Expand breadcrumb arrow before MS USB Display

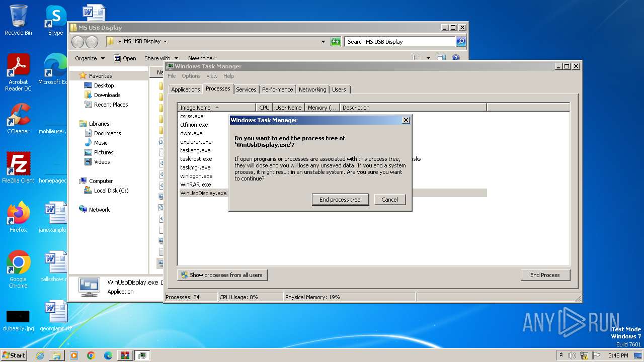(x=119, y=42)
